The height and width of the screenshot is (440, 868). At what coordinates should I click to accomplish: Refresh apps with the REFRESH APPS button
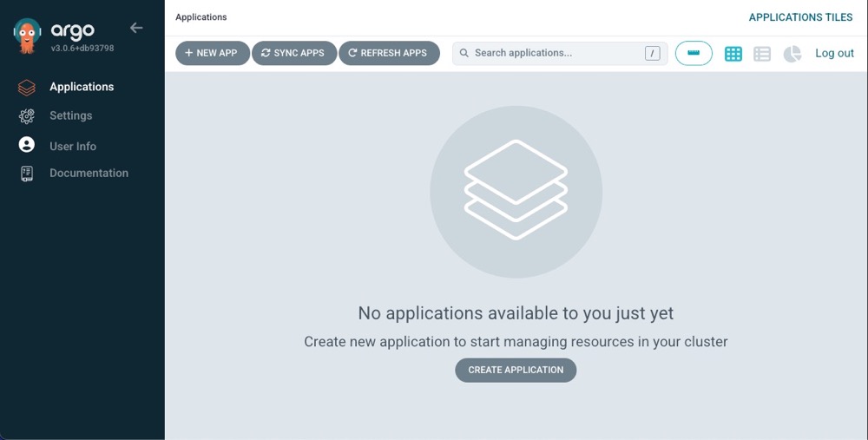point(389,53)
